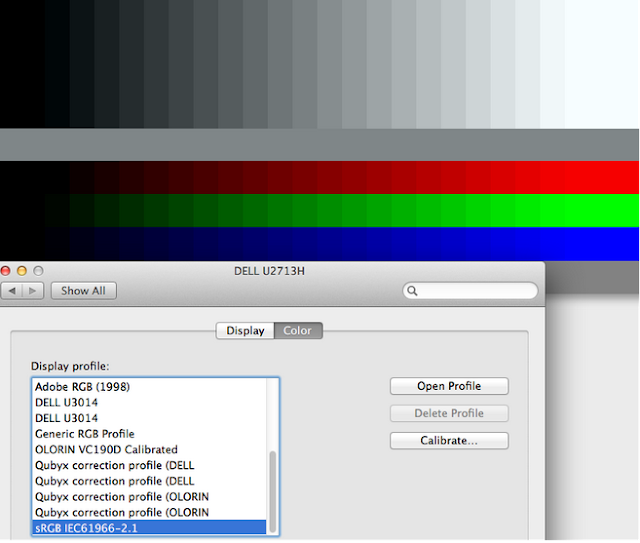Click the search magnifier icon

point(412,291)
